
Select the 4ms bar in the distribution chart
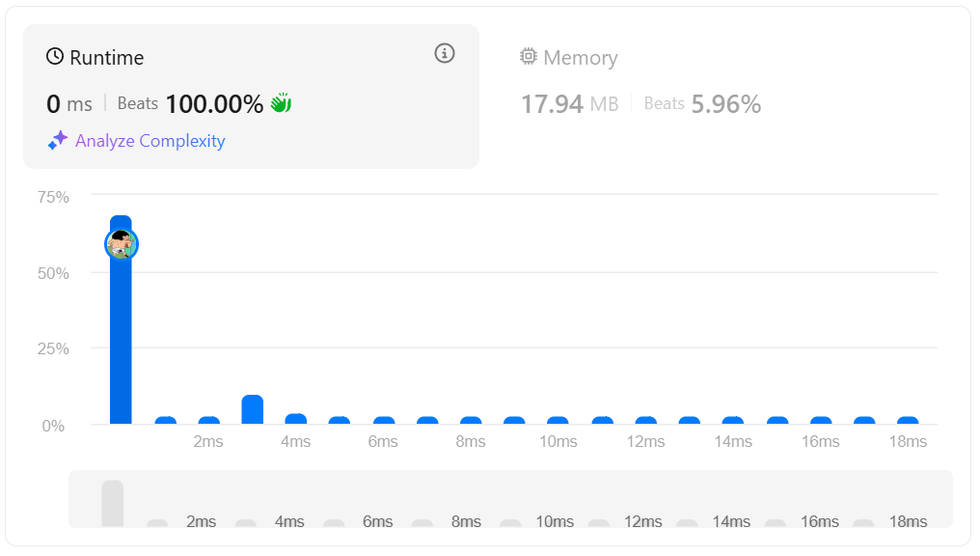[296, 419]
